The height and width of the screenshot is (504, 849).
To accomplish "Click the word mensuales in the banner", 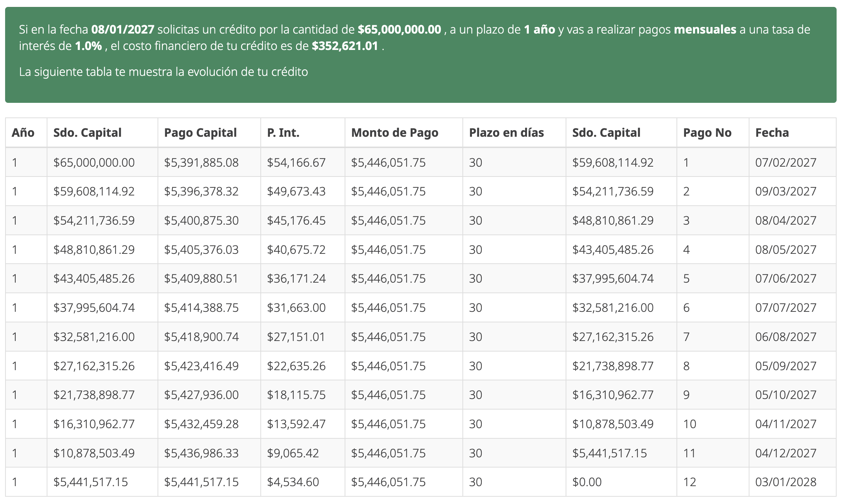I will tap(705, 30).
